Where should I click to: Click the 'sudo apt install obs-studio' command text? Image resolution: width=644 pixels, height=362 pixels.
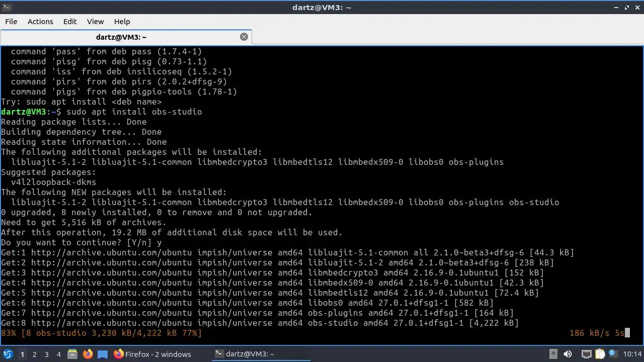click(134, 112)
